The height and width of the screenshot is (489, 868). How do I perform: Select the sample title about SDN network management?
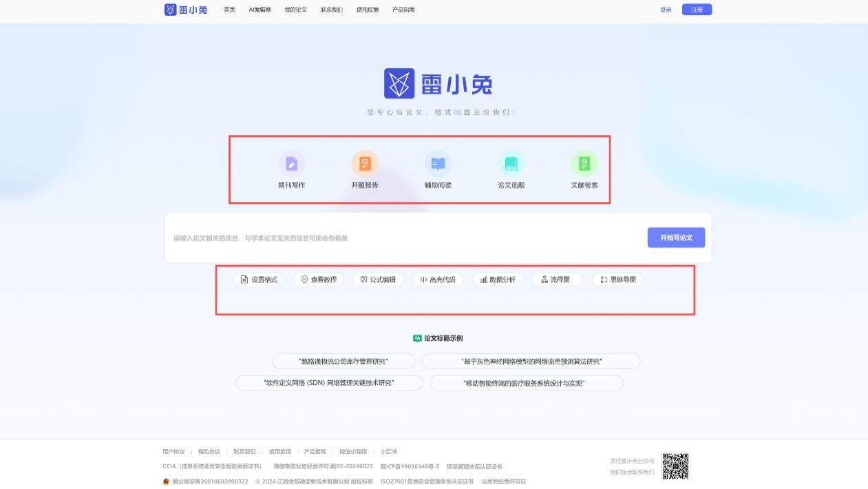coord(329,383)
